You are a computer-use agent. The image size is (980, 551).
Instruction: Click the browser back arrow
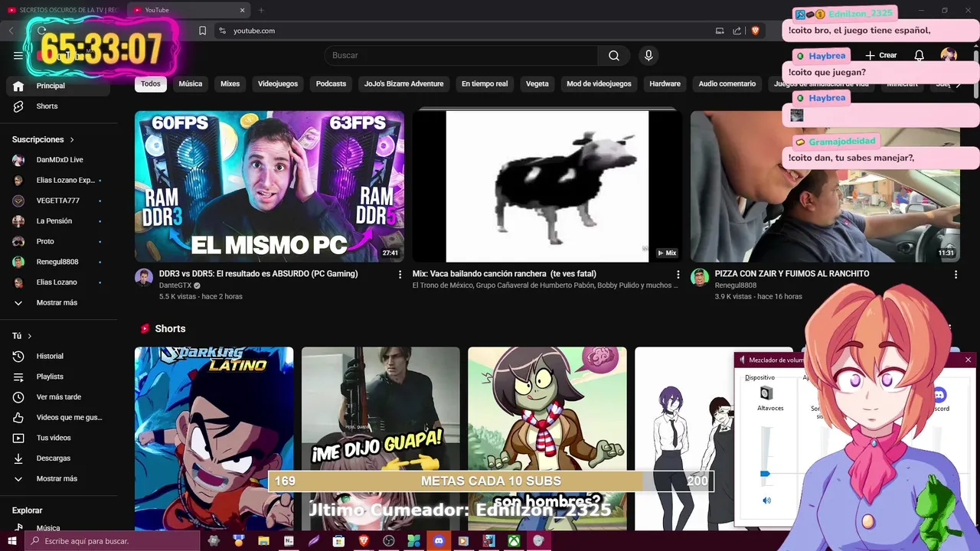click(11, 31)
